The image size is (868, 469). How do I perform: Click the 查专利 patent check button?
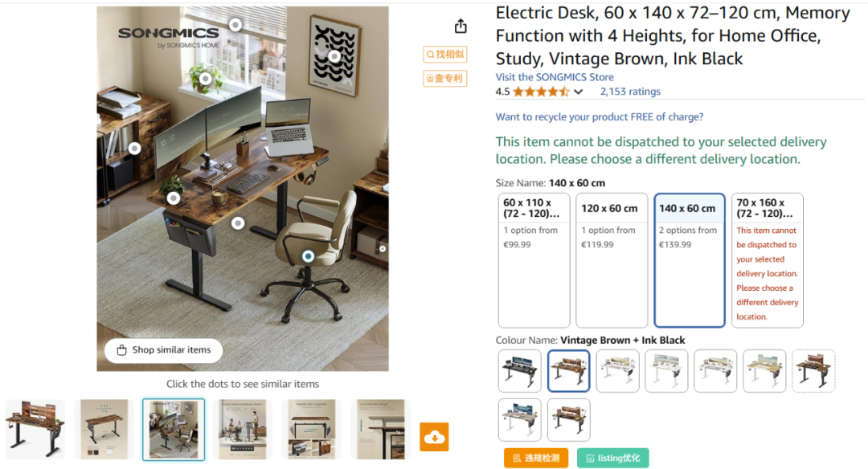[x=445, y=79]
